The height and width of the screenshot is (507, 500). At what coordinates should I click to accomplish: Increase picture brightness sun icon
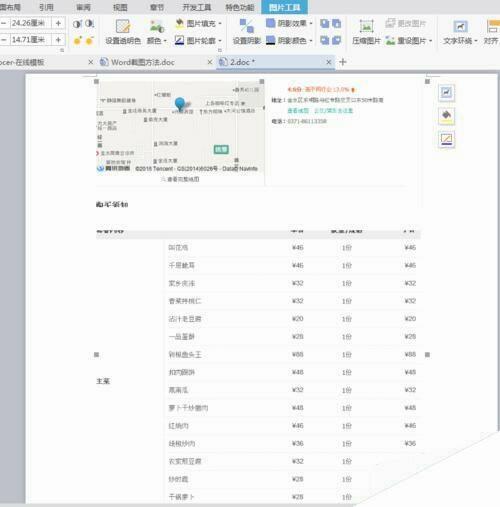coord(77,40)
